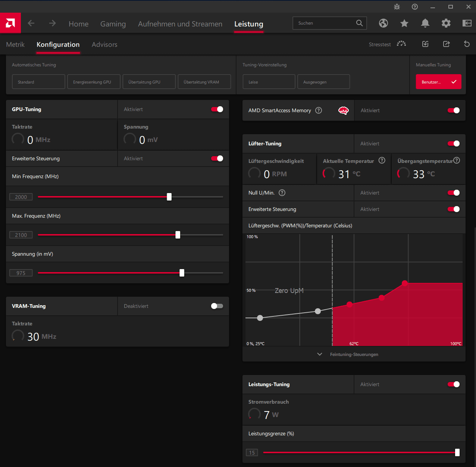The image size is (476, 467).
Task: Click the reset tuning icon
Action: pyautogui.click(x=467, y=44)
